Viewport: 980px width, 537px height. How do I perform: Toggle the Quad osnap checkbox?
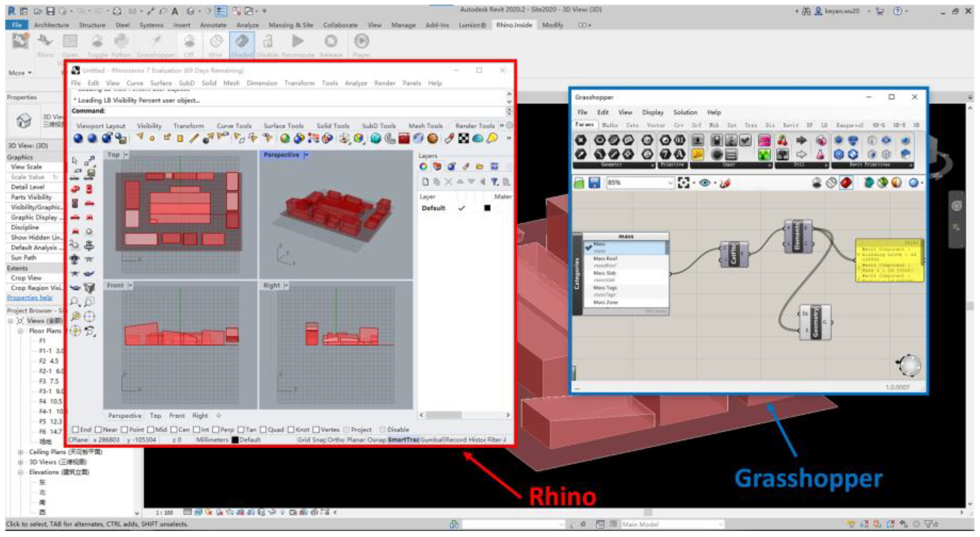click(263, 429)
